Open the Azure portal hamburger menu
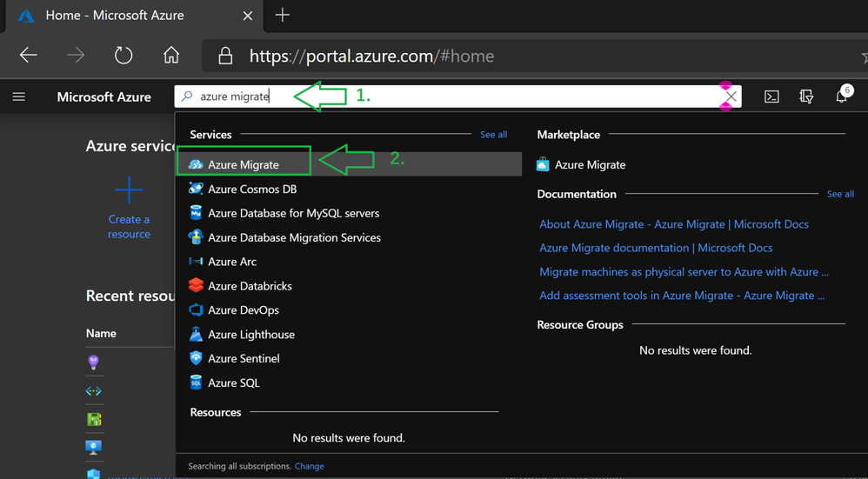The height and width of the screenshot is (479, 868). (x=19, y=97)
